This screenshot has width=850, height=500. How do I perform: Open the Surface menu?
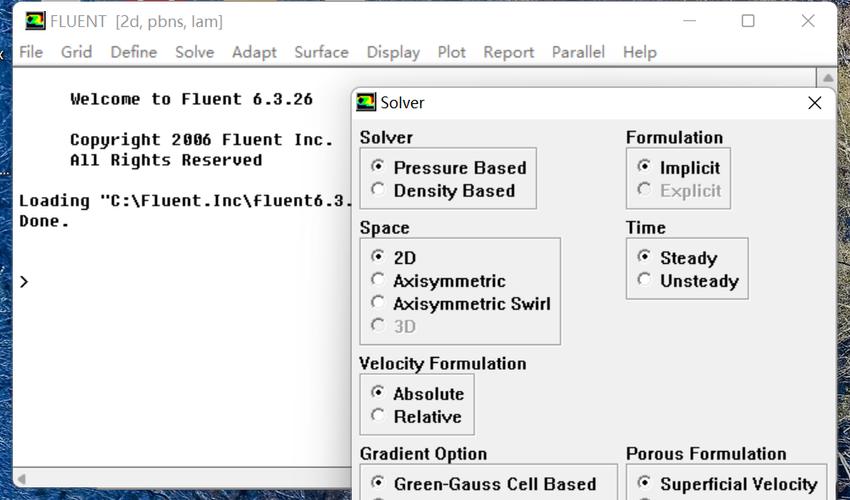click(x=321, y=52)
